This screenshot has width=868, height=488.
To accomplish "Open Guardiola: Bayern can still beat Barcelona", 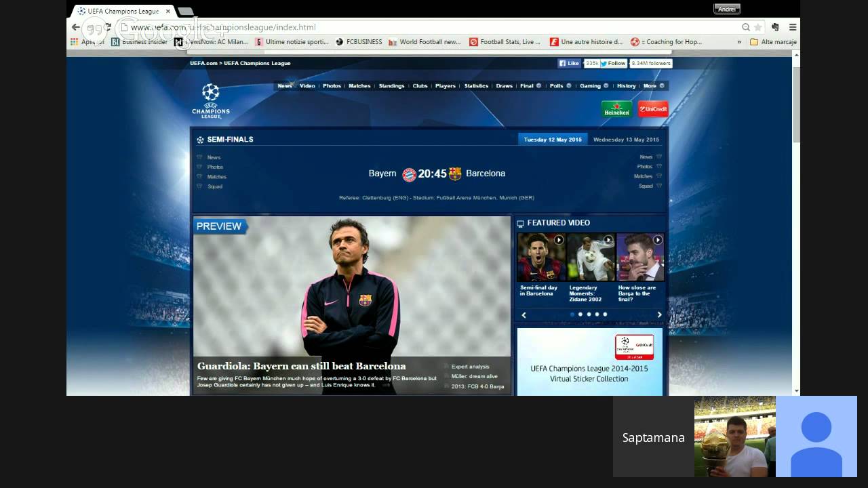I will tap(302, 366).
